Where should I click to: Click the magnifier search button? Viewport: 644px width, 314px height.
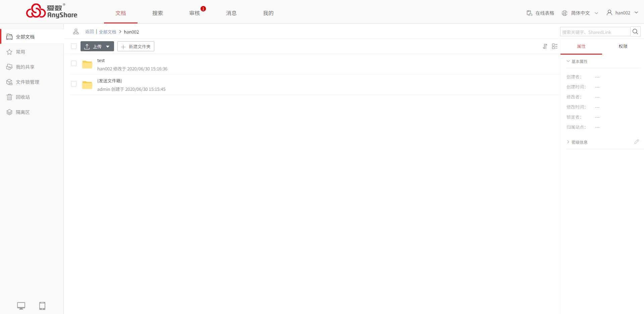tap(635, 32)
